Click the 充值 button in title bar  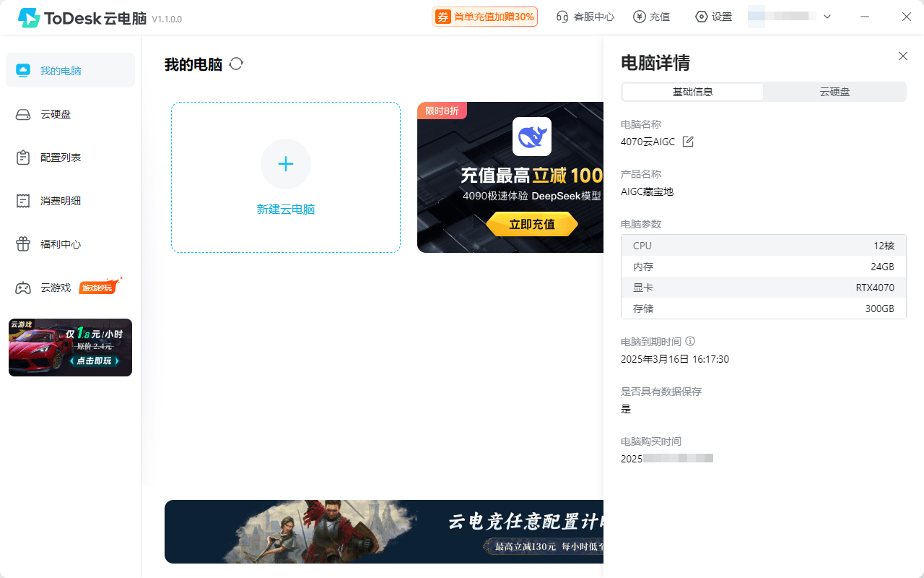pyautogui.click(x=651, y=17)
